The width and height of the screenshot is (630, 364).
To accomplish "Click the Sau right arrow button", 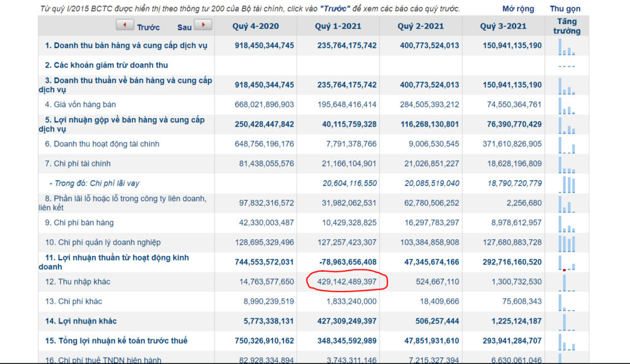I will (203, 25).
